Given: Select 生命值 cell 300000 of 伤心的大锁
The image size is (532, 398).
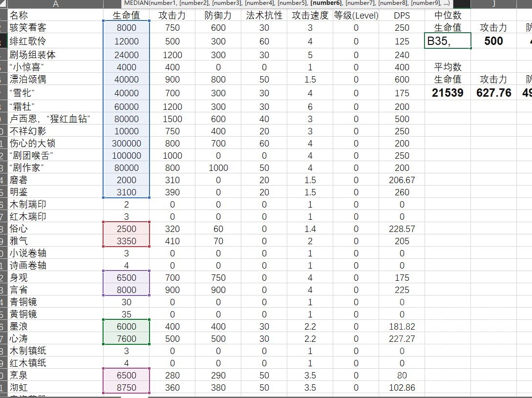Looking at the screenshot, I should 126,143.
